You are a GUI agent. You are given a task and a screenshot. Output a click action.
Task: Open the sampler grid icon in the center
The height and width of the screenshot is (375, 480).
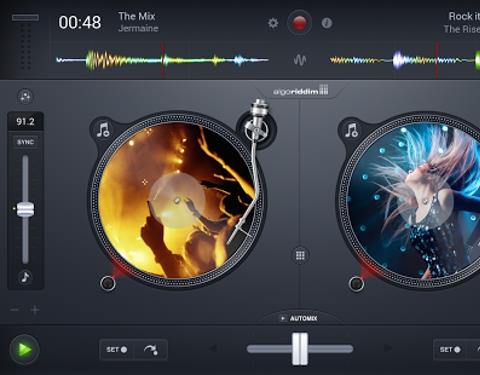300,255
